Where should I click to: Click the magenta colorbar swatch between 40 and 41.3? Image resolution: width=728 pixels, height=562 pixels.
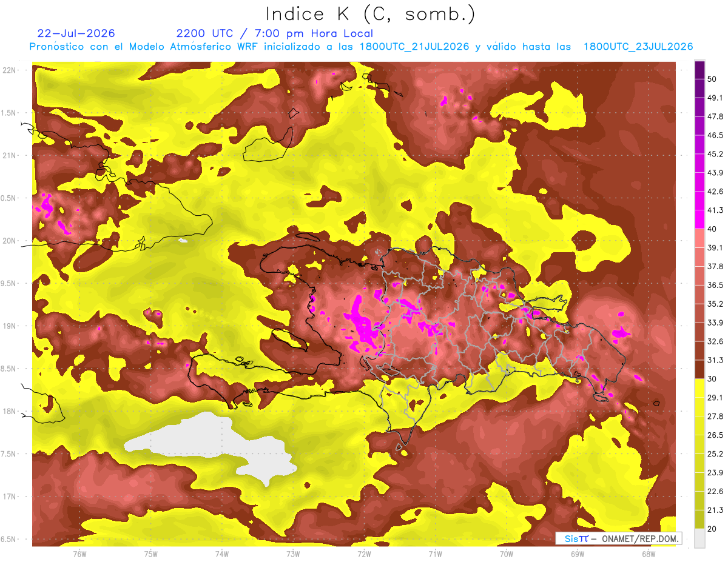click(x=699, y=220)
